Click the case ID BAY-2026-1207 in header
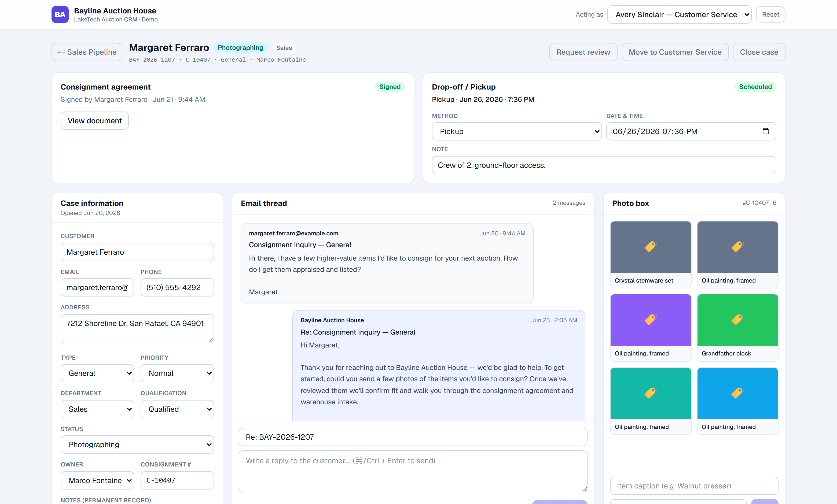 tap(152, 60)
